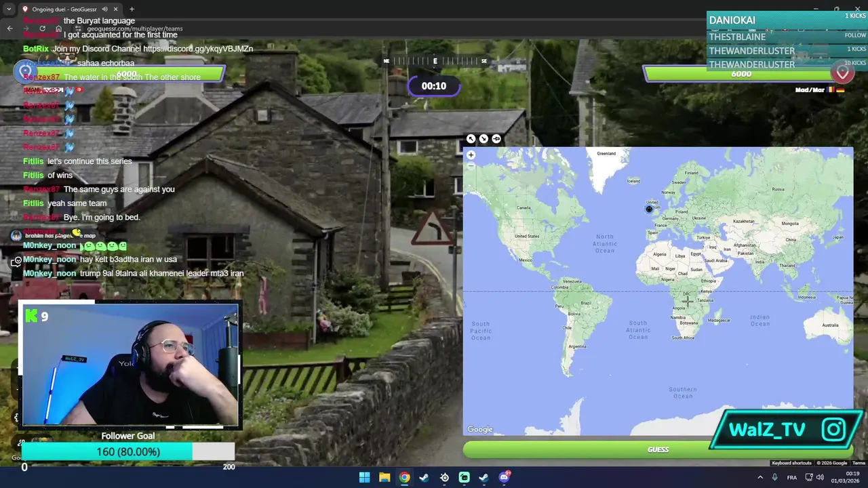Switch the FRA keyboard language

pos(791,477)
